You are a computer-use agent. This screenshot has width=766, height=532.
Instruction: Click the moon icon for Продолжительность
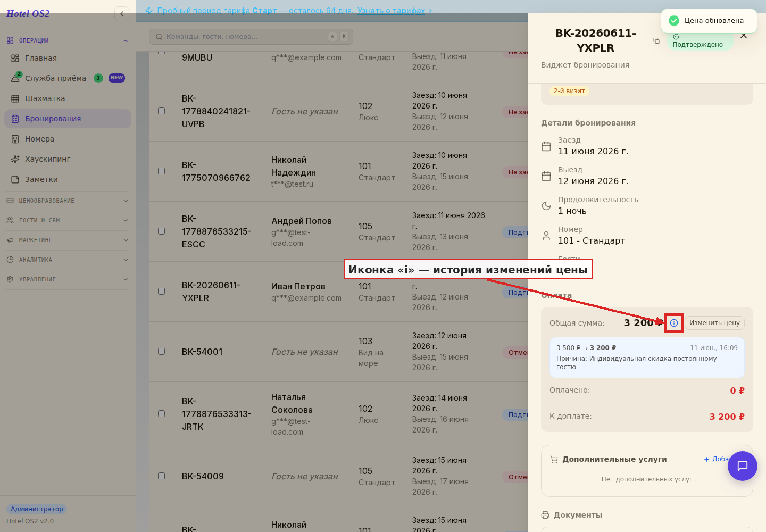546,206
